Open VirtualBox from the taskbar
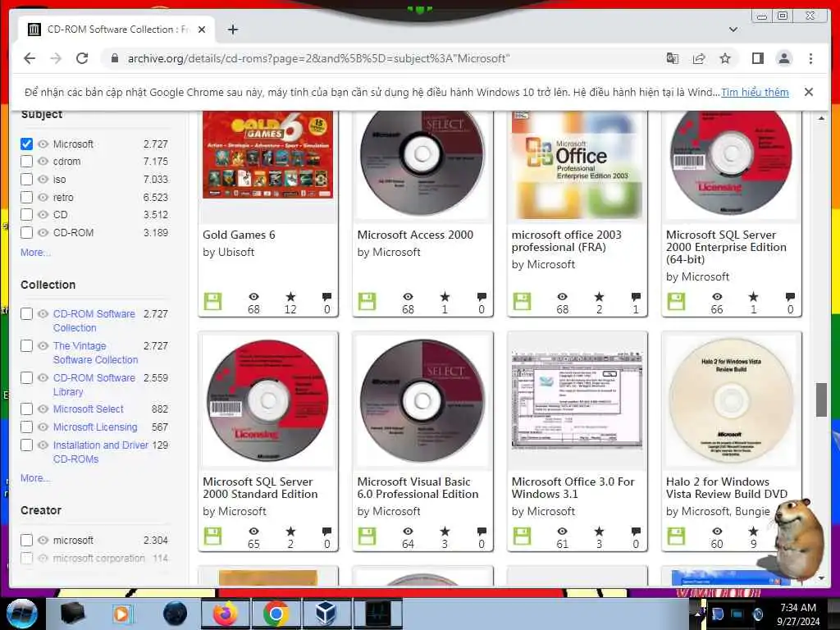Image resolution: width=840 pixels, height=630 pixels. (326, 614)
